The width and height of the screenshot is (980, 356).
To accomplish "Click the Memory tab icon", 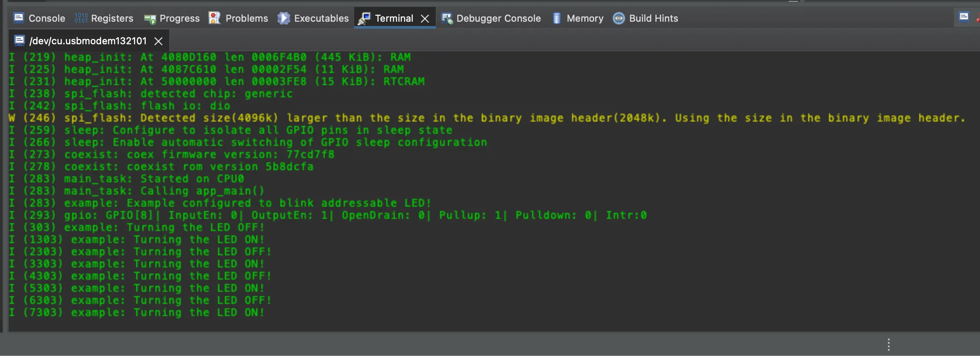I will click(x=556, y=18).
